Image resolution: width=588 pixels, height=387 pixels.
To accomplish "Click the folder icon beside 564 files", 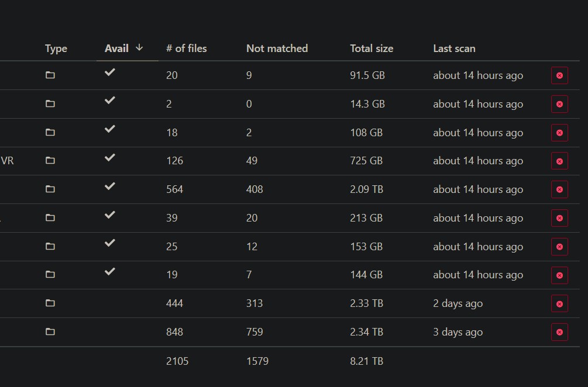I will 50,189.
